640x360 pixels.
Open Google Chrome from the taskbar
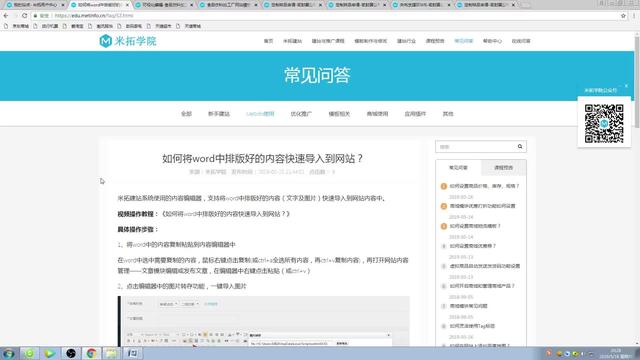[x=91, y=353]
